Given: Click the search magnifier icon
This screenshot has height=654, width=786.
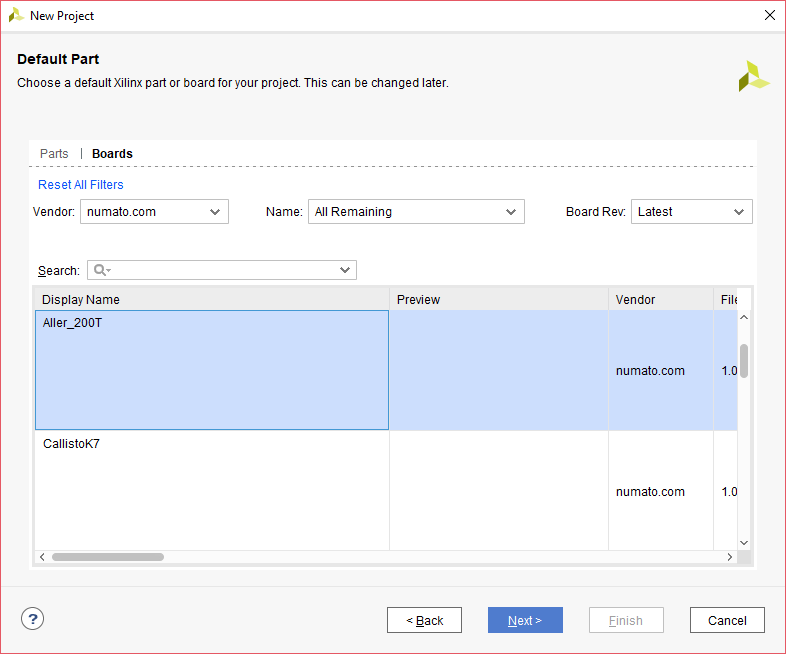Looking at the screenshot, I should pos(101,270).
